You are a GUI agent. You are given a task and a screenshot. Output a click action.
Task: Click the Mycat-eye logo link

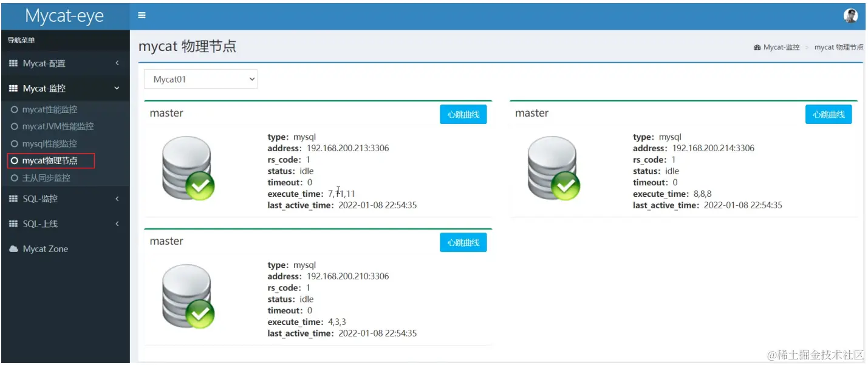click(x=64, y=16)
